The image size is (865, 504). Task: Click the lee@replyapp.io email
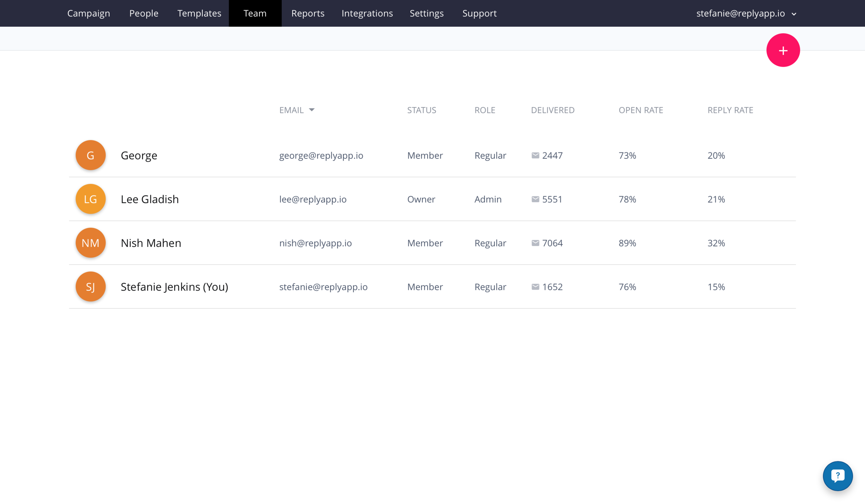(313, 199)
